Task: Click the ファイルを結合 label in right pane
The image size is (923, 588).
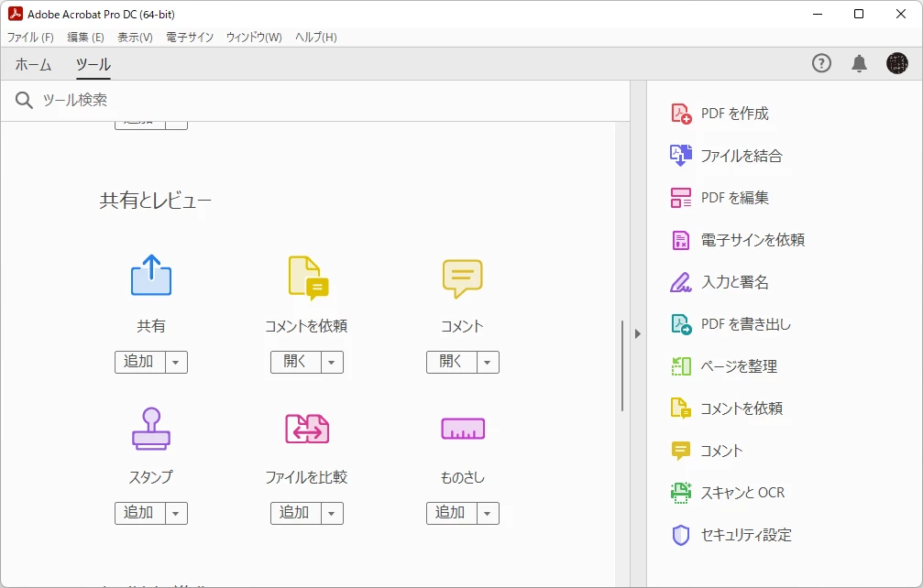Action: click(x=742, y=156)
